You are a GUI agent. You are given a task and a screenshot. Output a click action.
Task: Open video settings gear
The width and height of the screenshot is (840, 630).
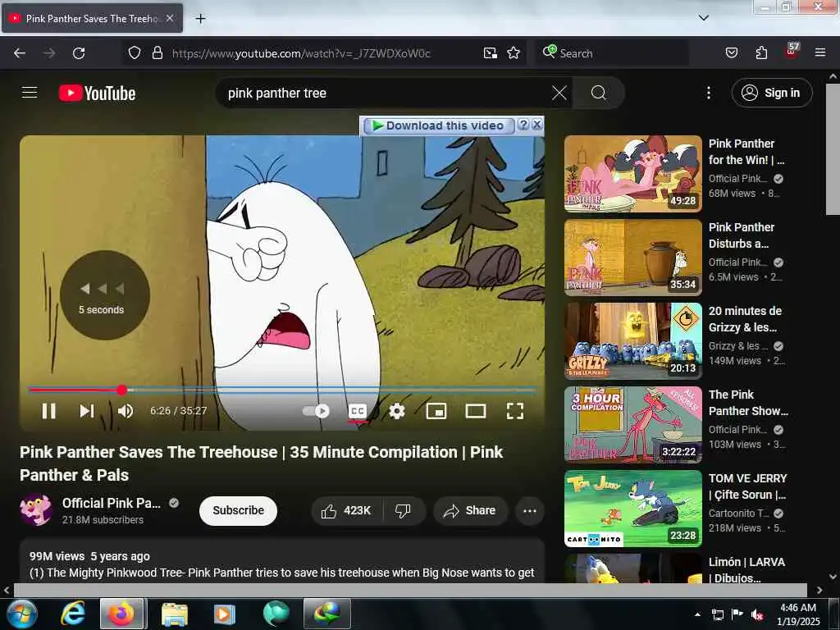point(397,411)
